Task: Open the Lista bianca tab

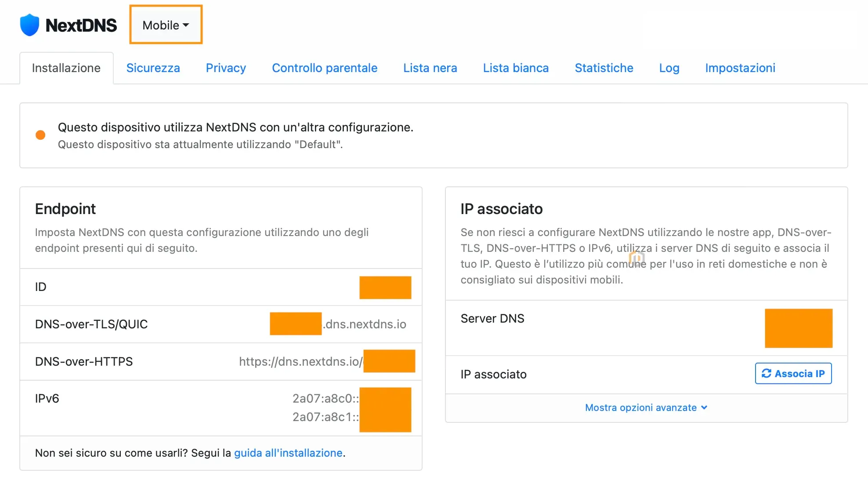Action: (516, 68)
